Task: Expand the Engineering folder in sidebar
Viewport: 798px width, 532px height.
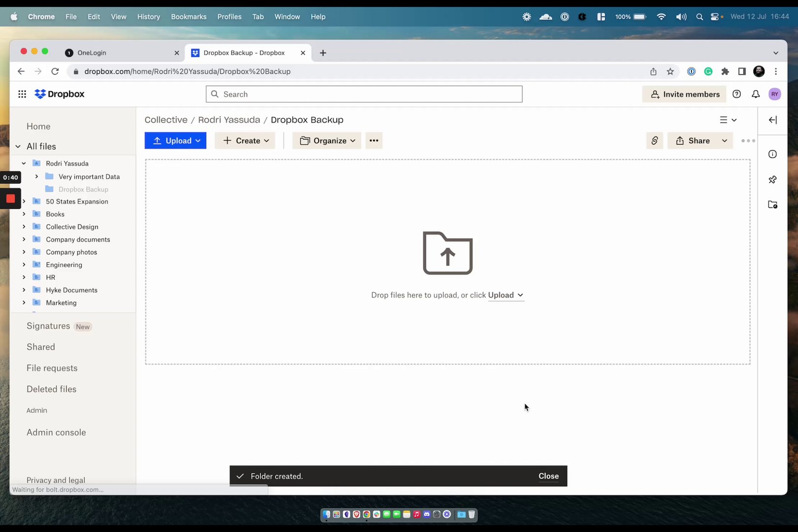Action: [x=23, y=265]
